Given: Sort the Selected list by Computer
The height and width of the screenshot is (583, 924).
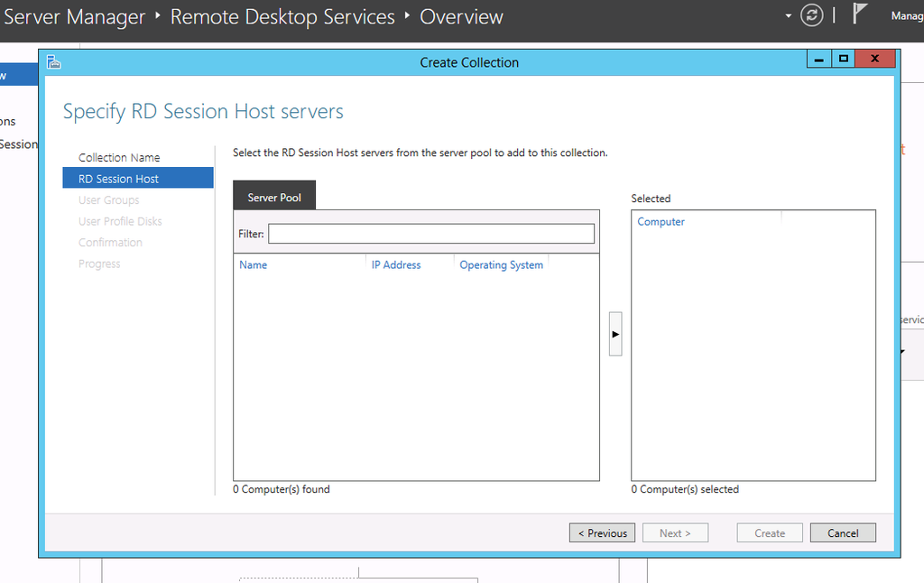Looking at the screenshot, I should (x=661, y=221).
